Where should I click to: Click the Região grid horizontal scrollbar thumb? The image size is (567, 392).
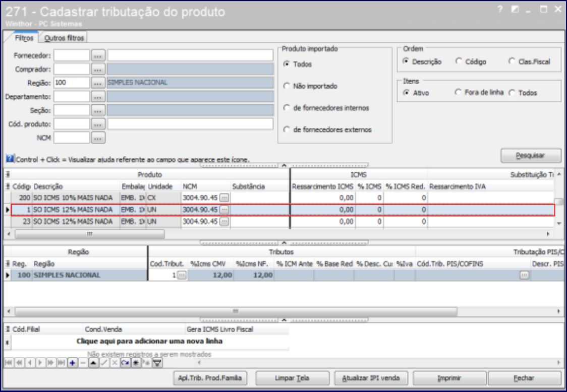(x=236, y=311)
